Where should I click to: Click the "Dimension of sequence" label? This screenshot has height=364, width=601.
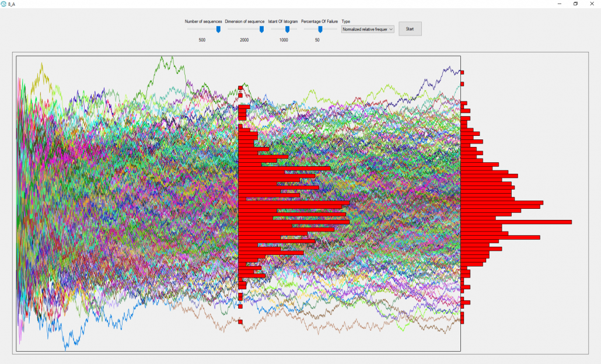point(244,21)
